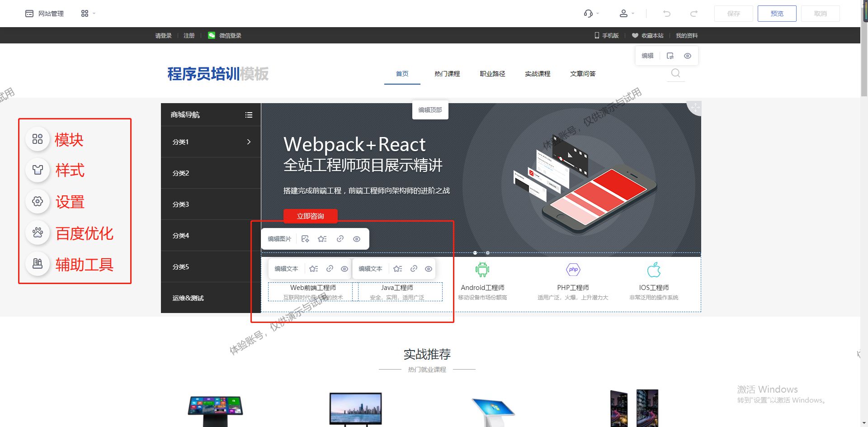Toggle visibility with the eye icon beside 编辑图片
868x427 pixels.
coord(357,238)
